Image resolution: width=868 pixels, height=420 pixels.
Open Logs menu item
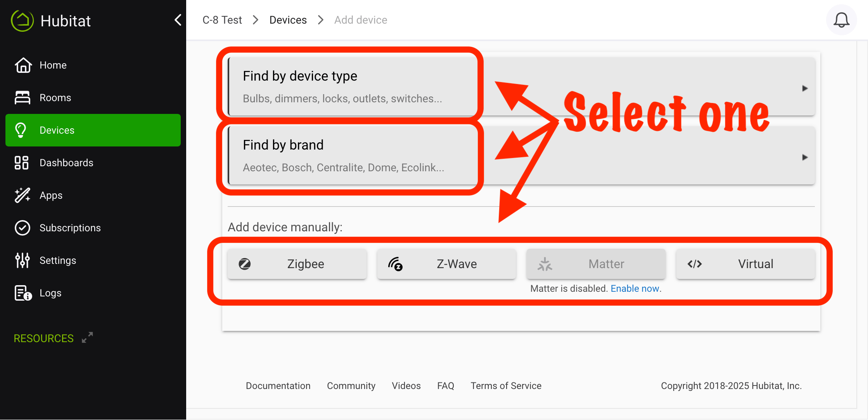click(x=93, y=293)
